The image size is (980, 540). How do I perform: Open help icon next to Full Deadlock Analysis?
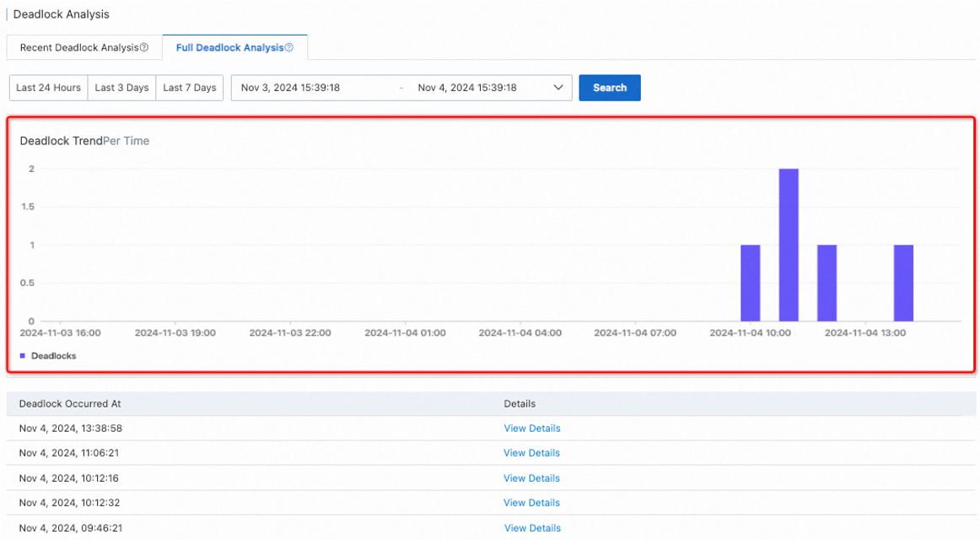(288, 47)
